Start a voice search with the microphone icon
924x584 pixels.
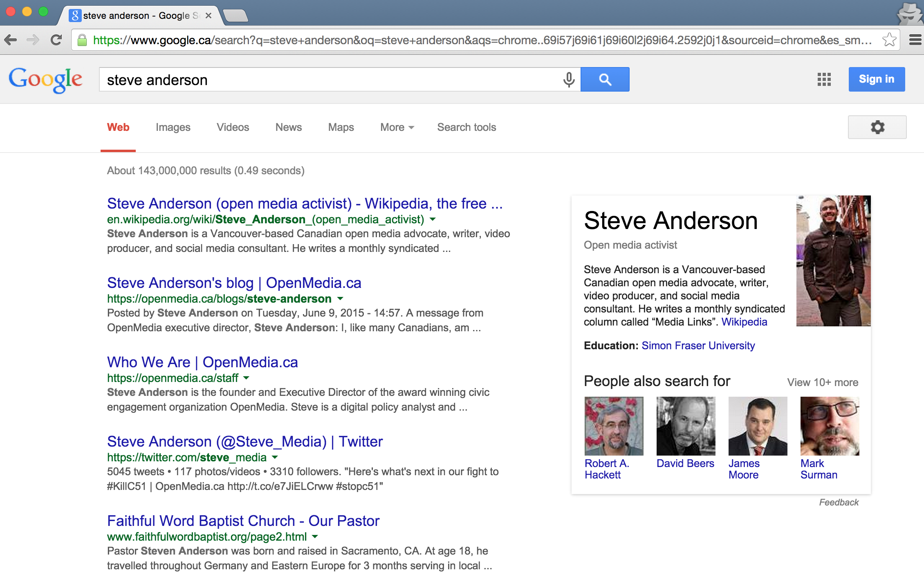(x=568, y=79)
